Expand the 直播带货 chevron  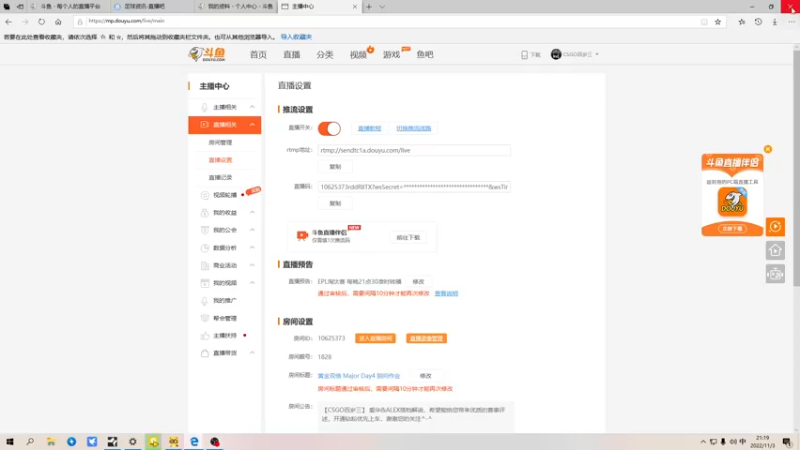(252, 353)
